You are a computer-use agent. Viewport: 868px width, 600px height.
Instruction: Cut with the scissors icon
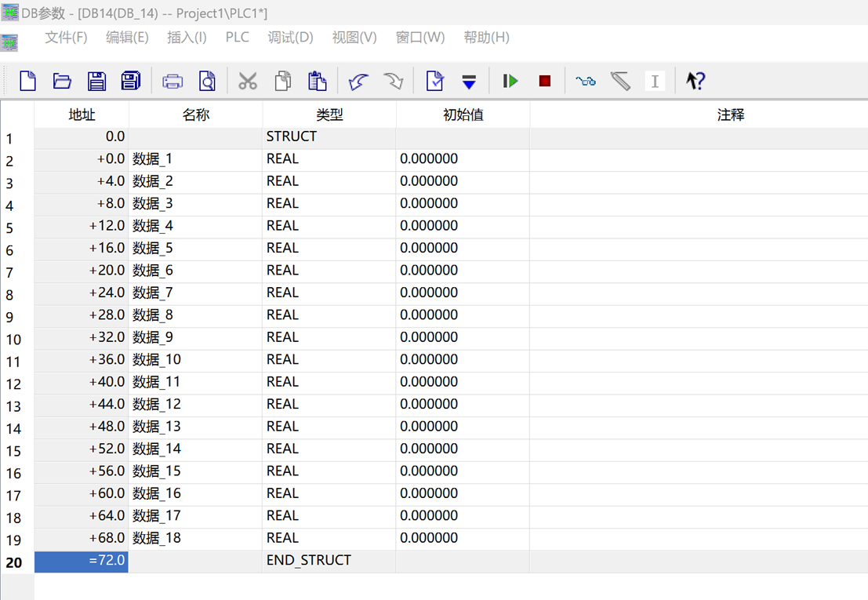coord(248,81)
